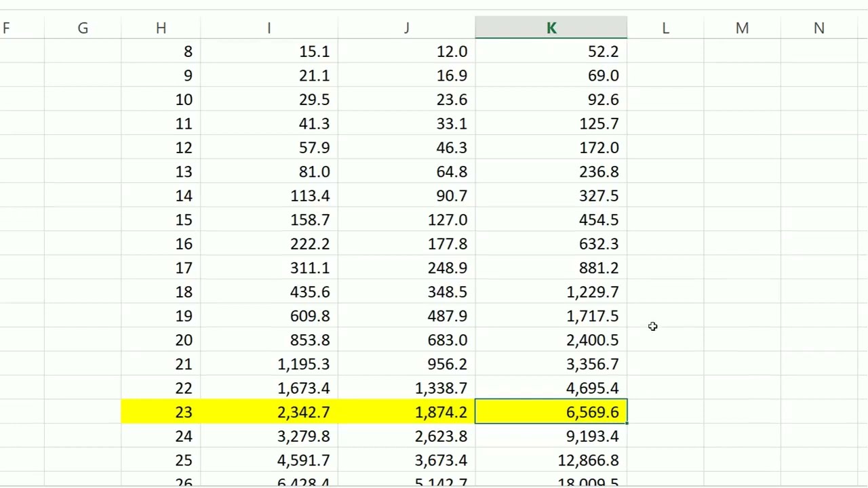Click cell showing 90.7

(406, 196)
